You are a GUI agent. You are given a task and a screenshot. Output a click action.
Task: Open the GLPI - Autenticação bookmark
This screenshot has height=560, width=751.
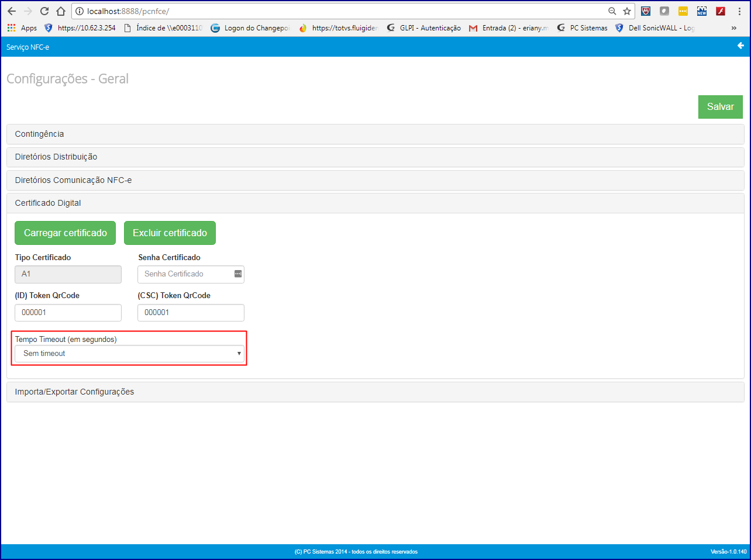pos(424,28)
